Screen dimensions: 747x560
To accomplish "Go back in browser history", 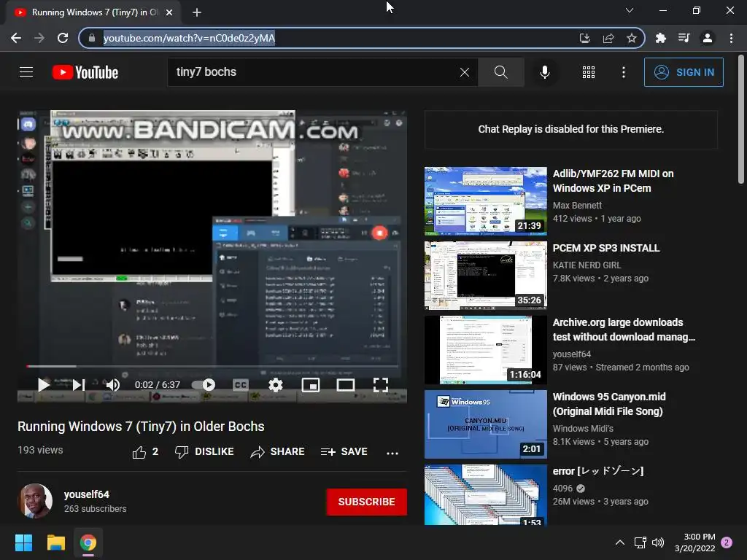I will pos(16,38).
